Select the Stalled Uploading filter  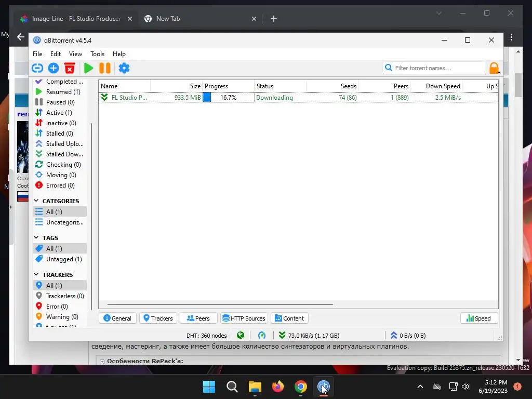[60, 144]
